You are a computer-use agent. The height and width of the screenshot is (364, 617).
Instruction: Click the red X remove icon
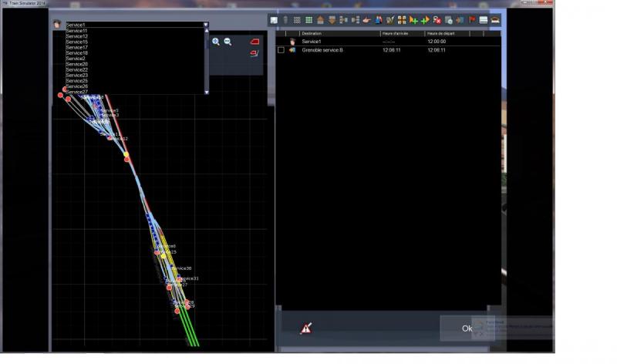437,20
